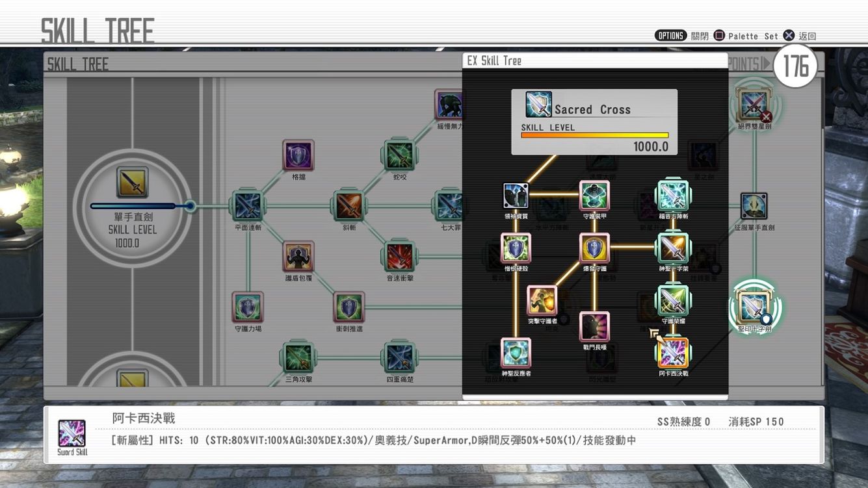Image resolution: width=868 pixels, height=488 pixels.
Task: Select the 神聖反應者 EX skill icon
Action: pos(516,353)
